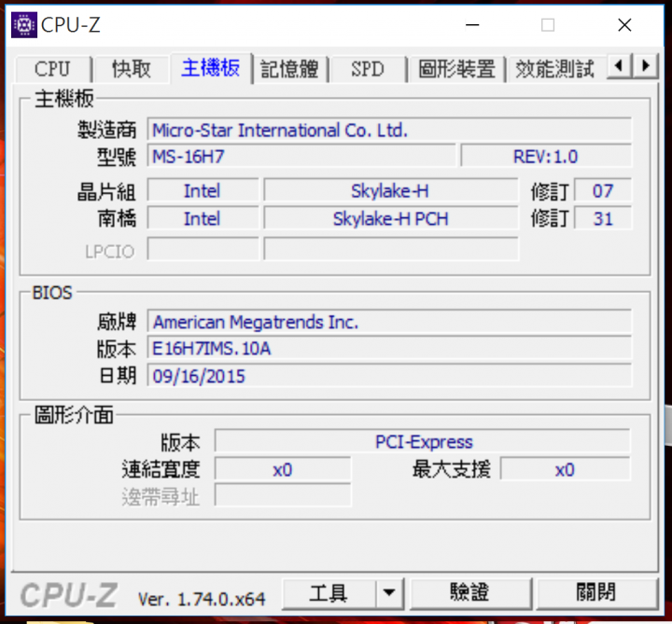
Task: Click the Ver. 1.74.0.x64 version text
Action: tap(202, 599)
